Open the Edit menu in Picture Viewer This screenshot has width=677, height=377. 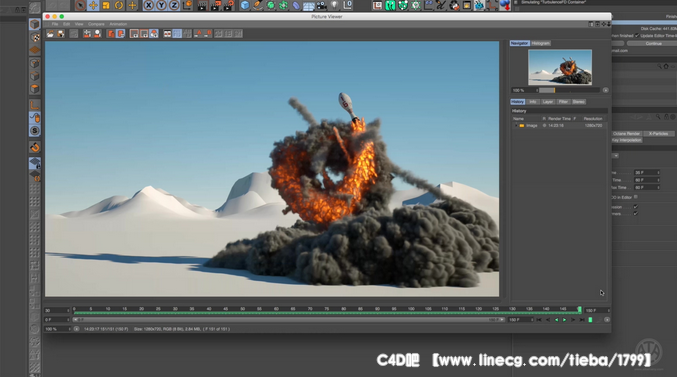(66, 24)
